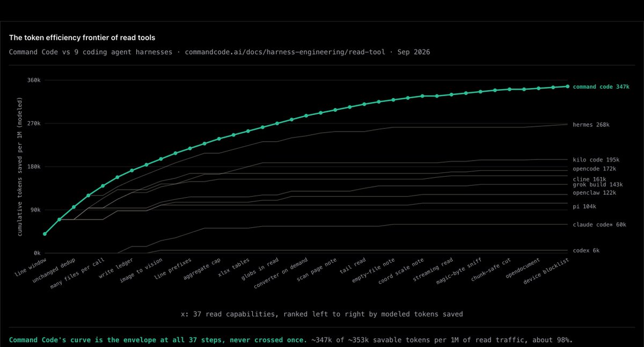Click the "claude code* 60k" series label
Image resolution: width=644 pixels, height=347 pixels.
coord(599,225)
